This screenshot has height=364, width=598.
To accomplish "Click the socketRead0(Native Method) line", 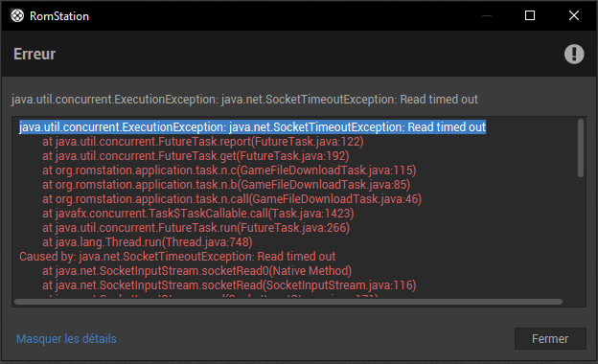I will [196, 271].
